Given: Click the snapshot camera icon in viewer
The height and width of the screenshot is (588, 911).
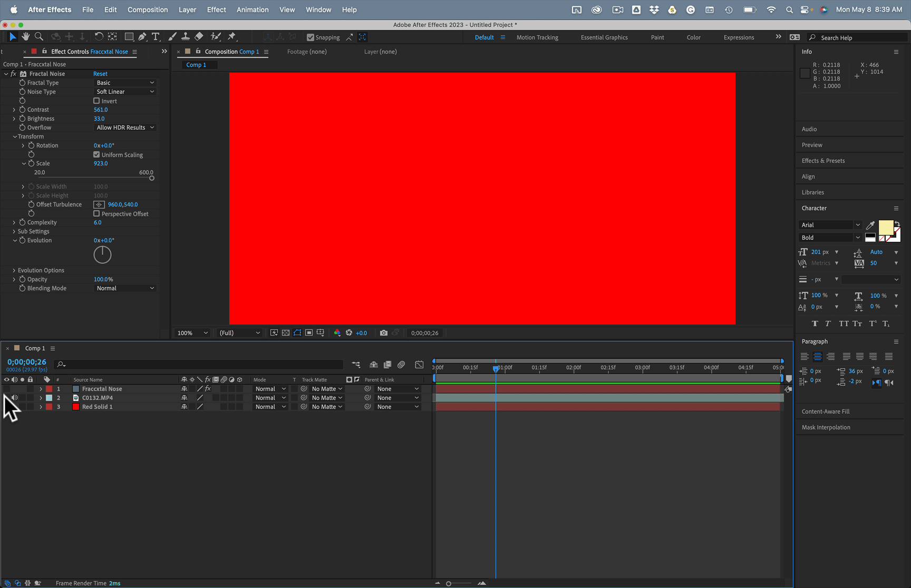Looking at the screenshot, I should pyautogui.click(x=384, y=333).
